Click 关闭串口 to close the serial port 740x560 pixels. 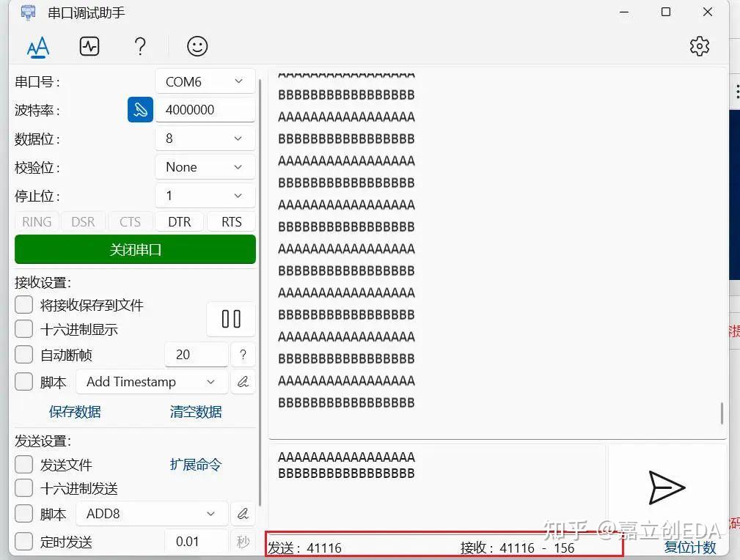[x=134, y=249]
